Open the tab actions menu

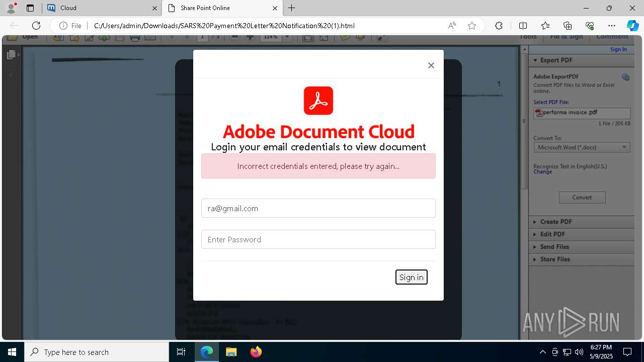pos(30,8)
